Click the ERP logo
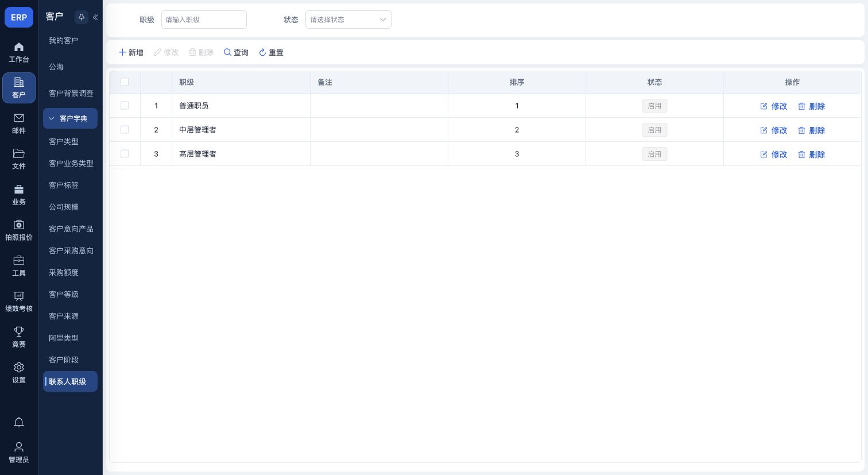This screenshot has height=475, width=868. click(x=19, y=17)
